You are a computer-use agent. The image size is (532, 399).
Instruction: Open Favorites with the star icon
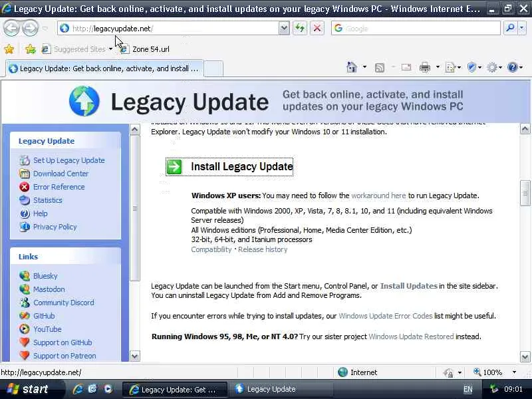click(9, 49)
